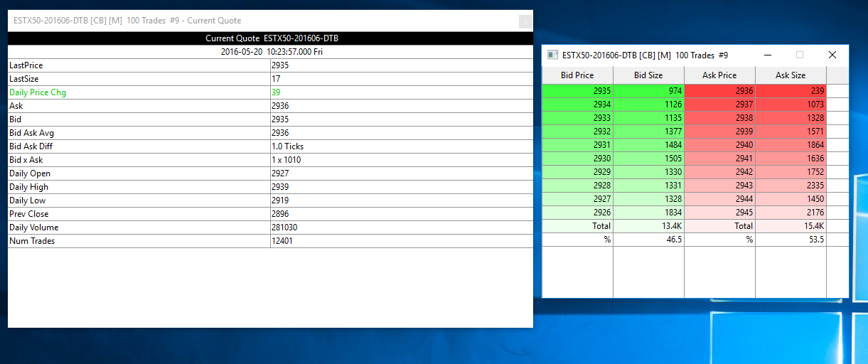The width and height of the screenshot is (868, 364).
Task: Select ask price cell 2944
Action: tap(719, 199)
